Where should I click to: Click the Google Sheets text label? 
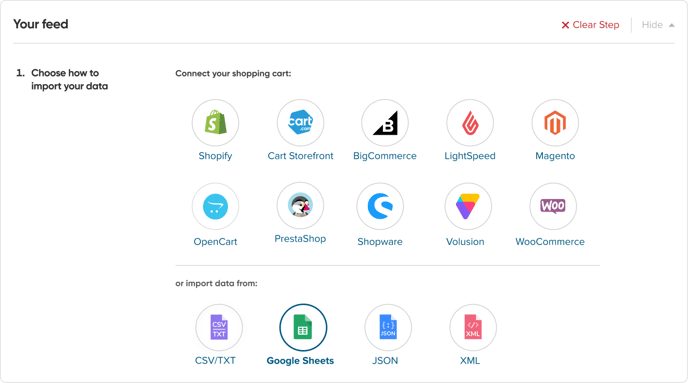(x=300, y=361)
